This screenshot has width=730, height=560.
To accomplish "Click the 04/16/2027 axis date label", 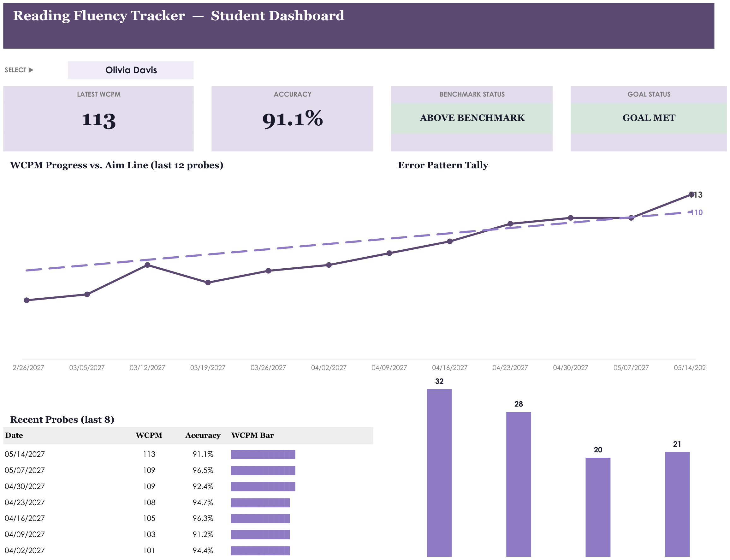I will pos(449,368).
